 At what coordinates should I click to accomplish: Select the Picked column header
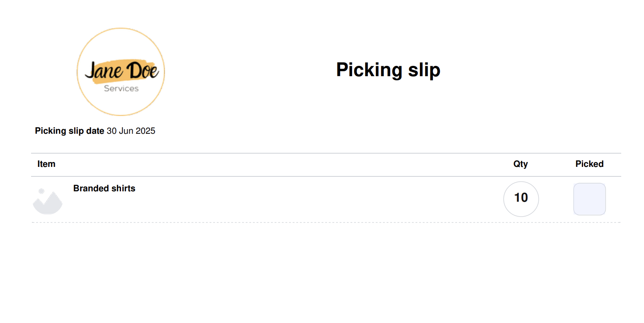589,164
